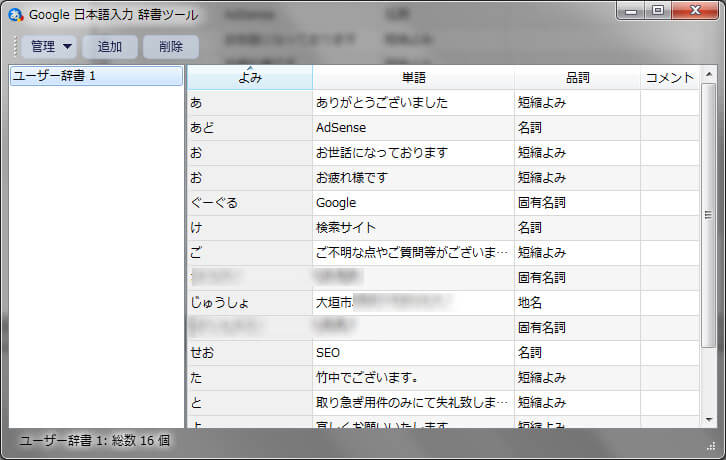This screenshot has height=460, width=726.
Task: Click the け reading cell
Action: coord(250,227)
